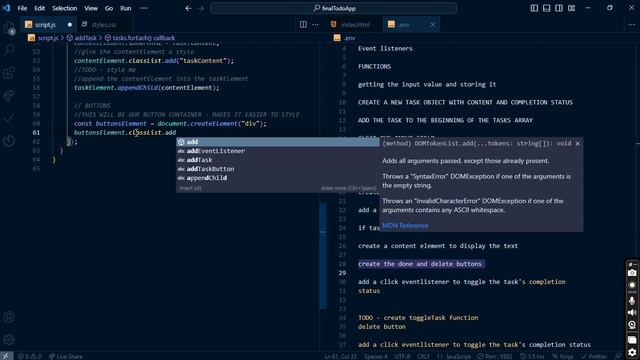Click Ln 61 Col cursor position indicator

click(340, 356)
